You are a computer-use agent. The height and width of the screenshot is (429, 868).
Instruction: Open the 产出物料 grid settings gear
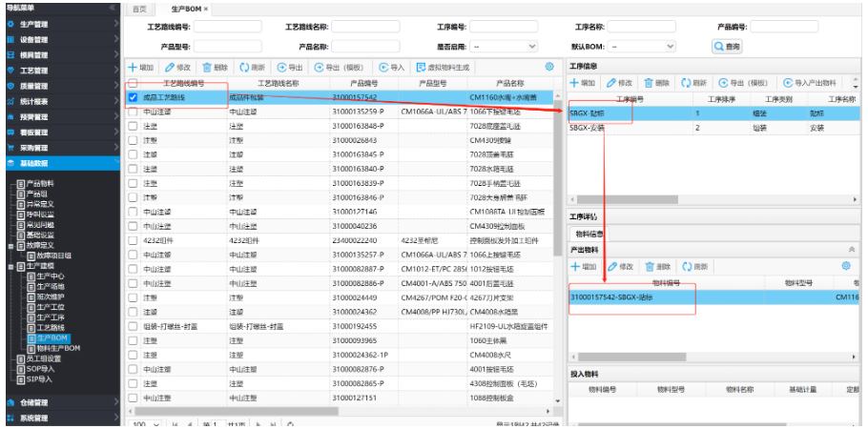tap(846, 266)
